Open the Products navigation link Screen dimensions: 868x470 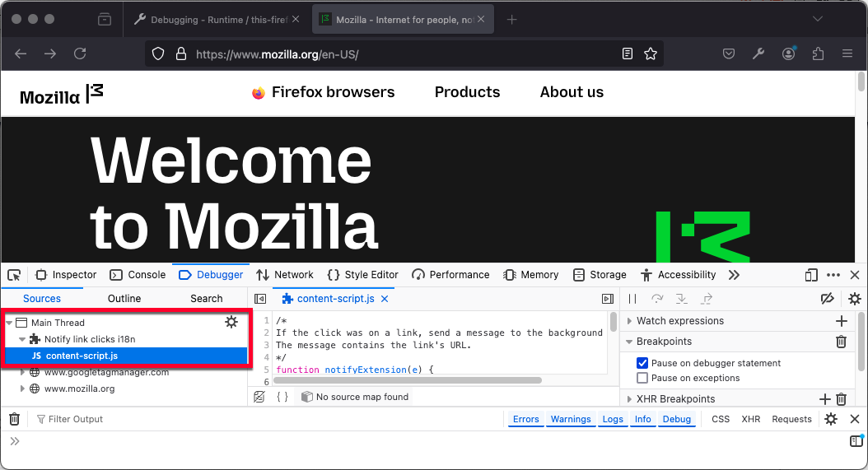(467, 92)
